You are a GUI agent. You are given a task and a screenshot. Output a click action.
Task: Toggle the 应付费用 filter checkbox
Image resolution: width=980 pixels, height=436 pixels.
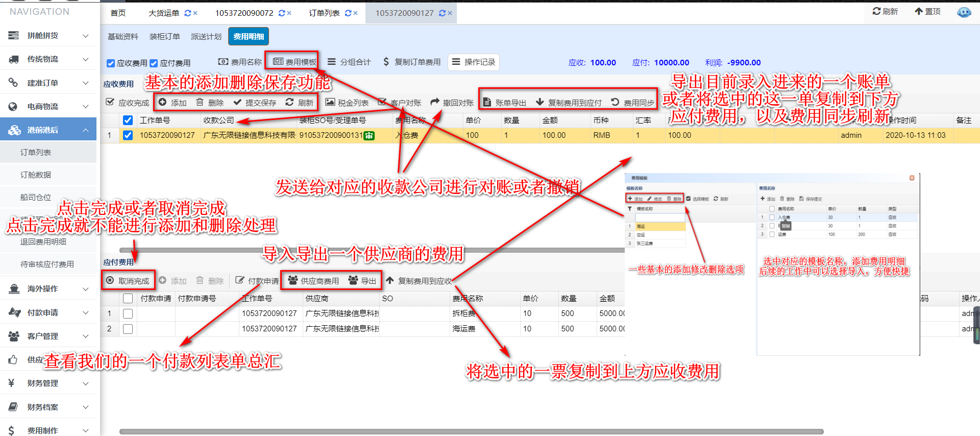[x=154, y=63]
